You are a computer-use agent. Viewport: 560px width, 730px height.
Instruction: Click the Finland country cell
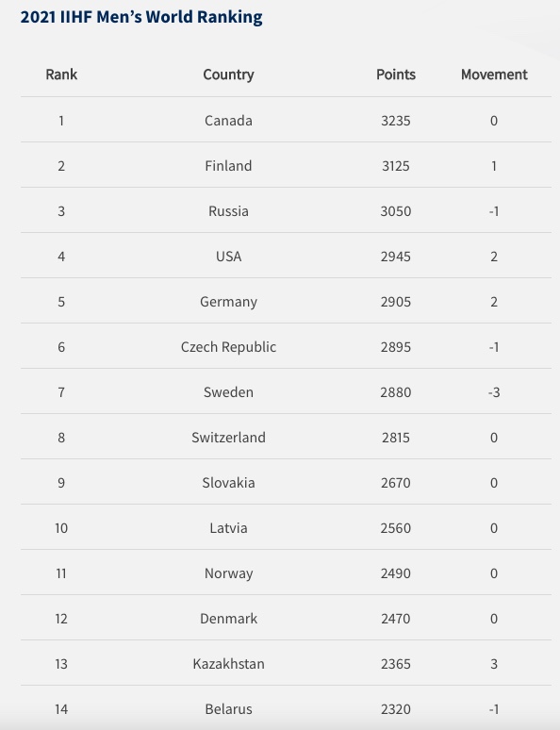228,166
